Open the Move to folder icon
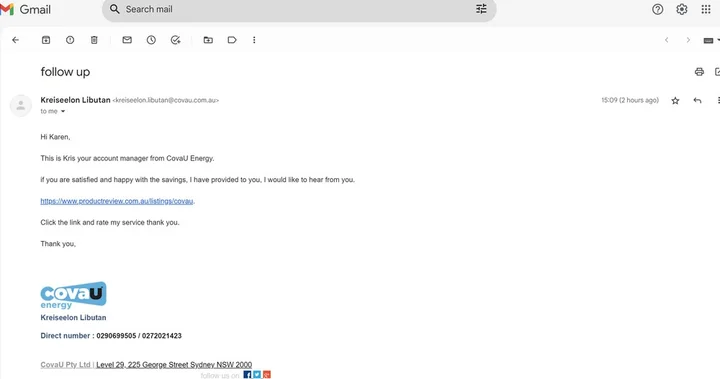 [x=208, y=40]
